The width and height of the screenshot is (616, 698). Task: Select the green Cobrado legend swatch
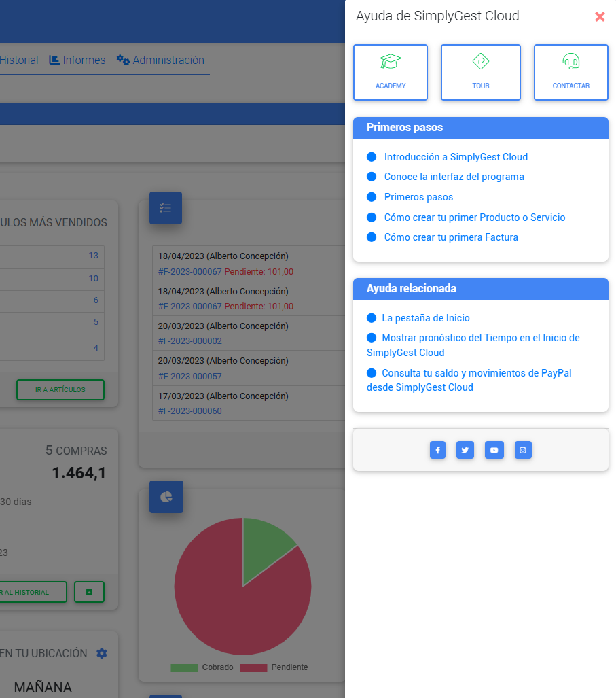coord(183,668)
